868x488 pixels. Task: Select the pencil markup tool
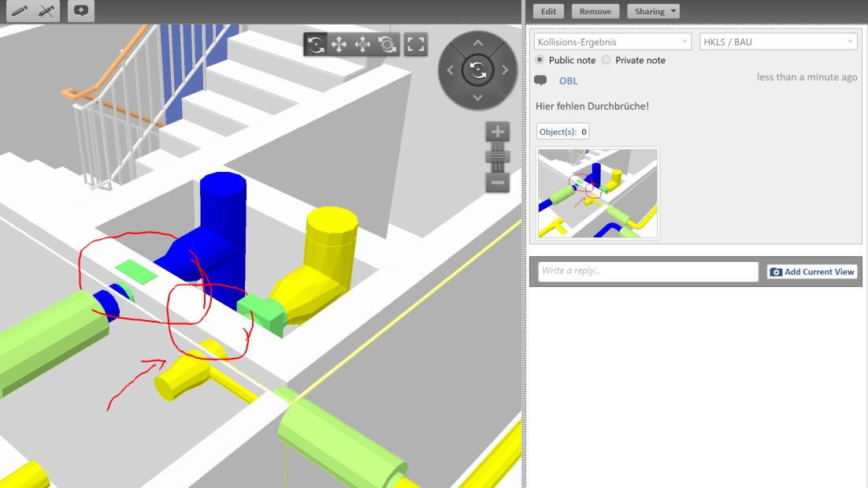pyautogui.click(x=20, y=11)
